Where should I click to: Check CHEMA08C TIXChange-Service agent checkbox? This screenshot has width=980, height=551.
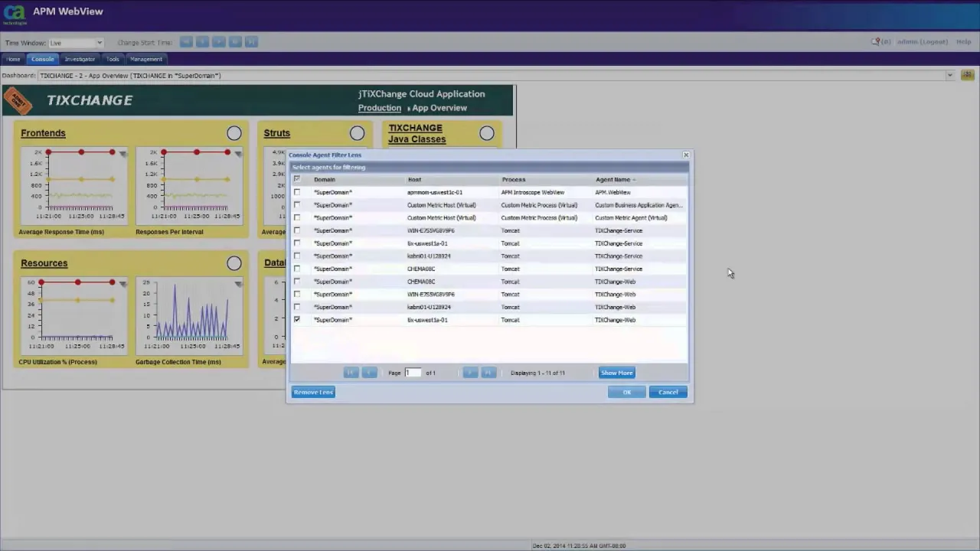coord(297,269)
